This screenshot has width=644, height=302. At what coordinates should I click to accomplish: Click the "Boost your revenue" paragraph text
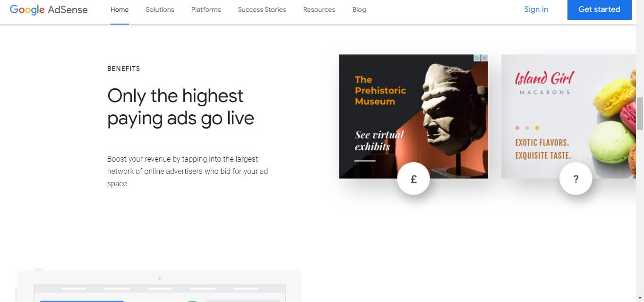[x=188, y=171]
